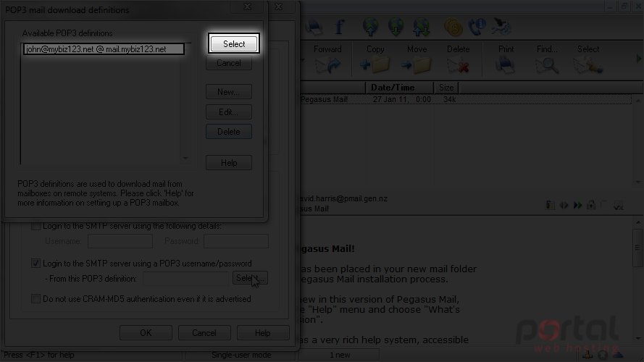Click the attachment paperclip icon in preview header

pos(550,205)
